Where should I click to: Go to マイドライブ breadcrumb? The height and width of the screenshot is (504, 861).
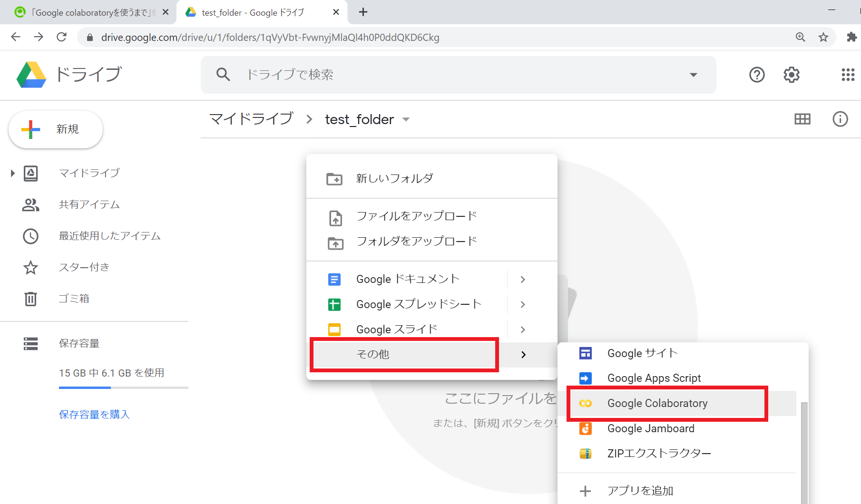(251, 119)
